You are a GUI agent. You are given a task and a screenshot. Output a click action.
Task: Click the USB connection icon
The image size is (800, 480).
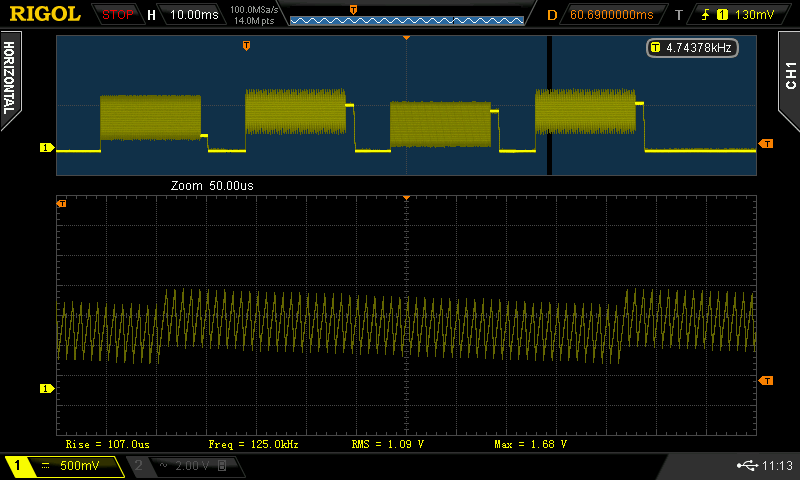tap(747, 465)
